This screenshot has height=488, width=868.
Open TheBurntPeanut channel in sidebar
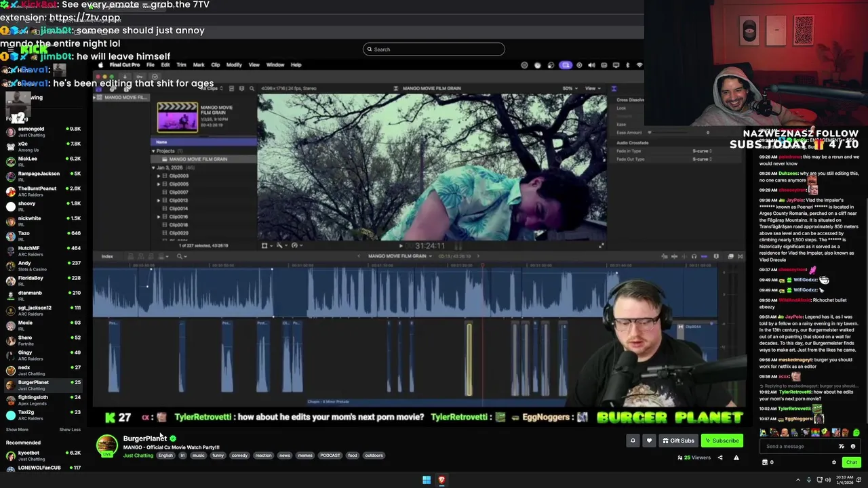[x=43, y=191]
